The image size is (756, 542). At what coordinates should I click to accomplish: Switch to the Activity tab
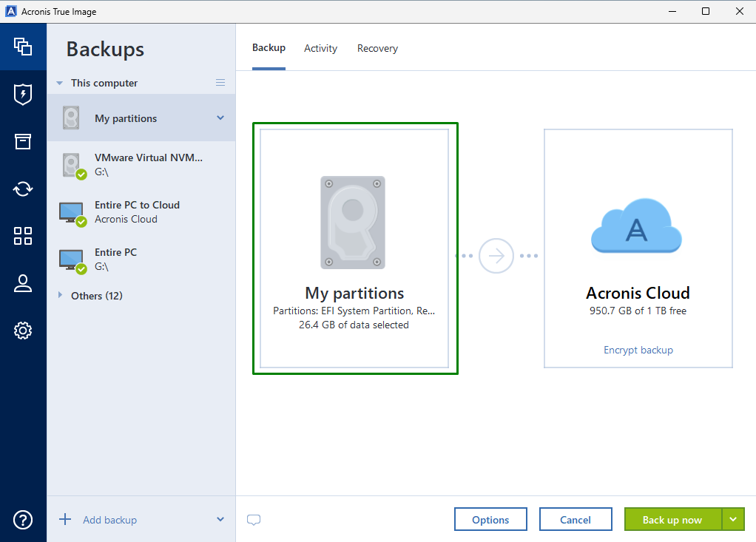tap(320, 47)
